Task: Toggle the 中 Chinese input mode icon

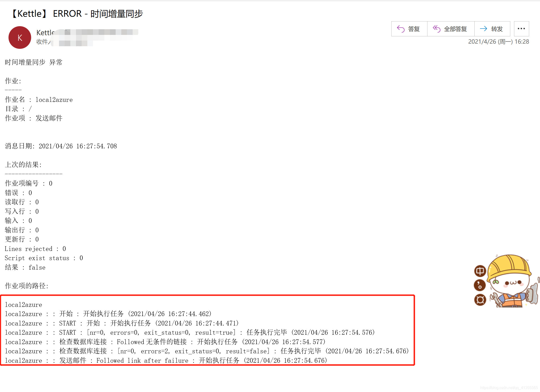Action: tap(480, 271)
